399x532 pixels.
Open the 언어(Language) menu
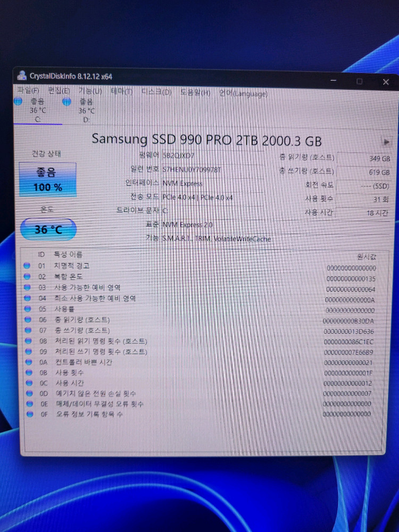243,93
